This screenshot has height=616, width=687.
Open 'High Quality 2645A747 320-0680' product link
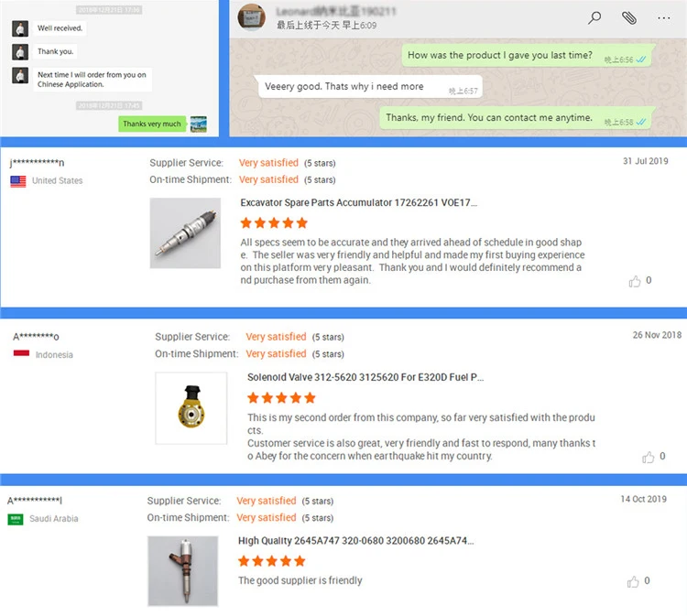[x=355, y=541]
